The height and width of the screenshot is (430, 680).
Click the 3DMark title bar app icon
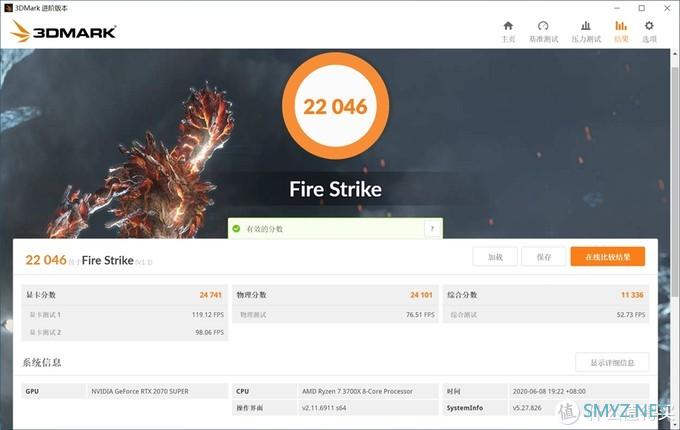pos(8,8)
